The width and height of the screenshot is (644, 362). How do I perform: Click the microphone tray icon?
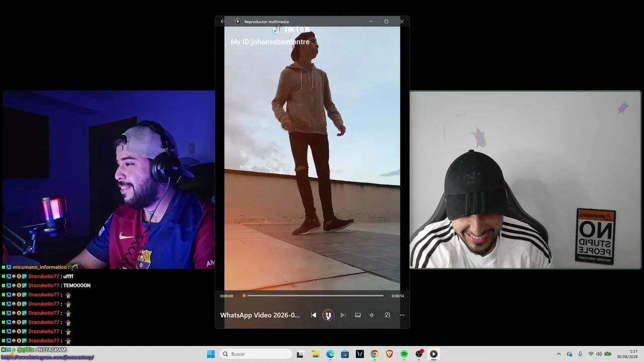point(580,354)
